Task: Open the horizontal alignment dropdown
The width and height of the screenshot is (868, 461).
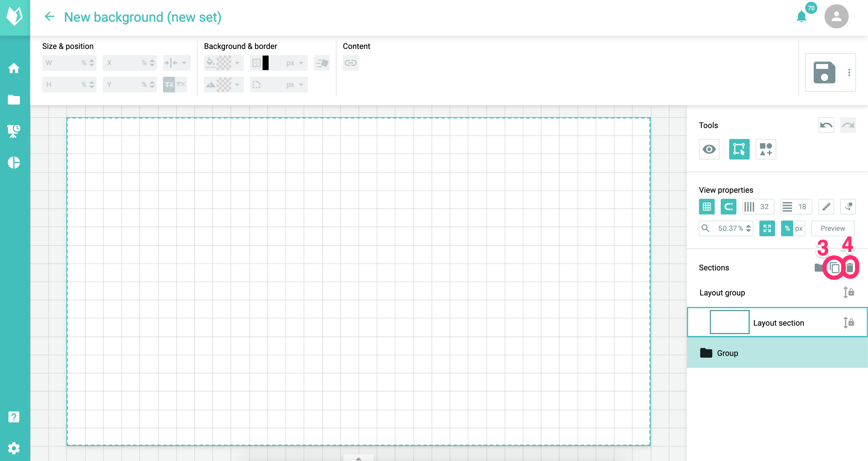Action: coord(177,63)
